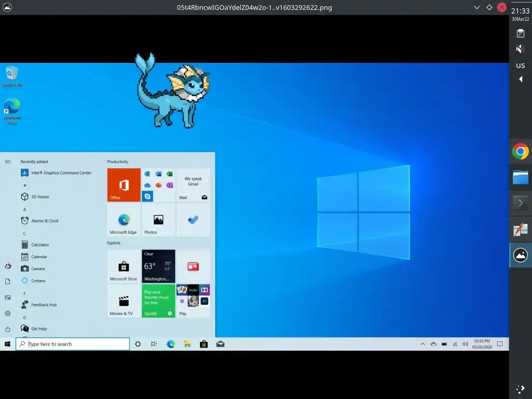Image resolution: width=532 pixels, height=399 pixels.
Task: Click the 21:33 panel clock
Action: coord(521,11)
